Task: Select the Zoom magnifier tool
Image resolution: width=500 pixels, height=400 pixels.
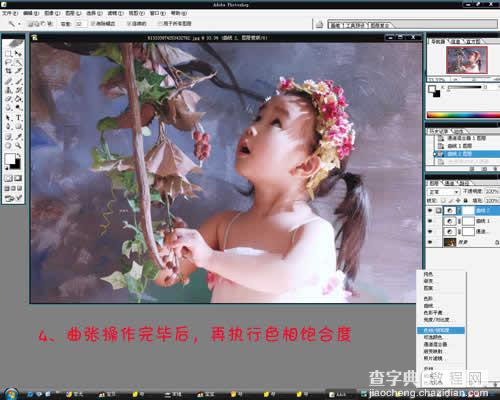Action: pyautogui.click(x=18, y=146)
